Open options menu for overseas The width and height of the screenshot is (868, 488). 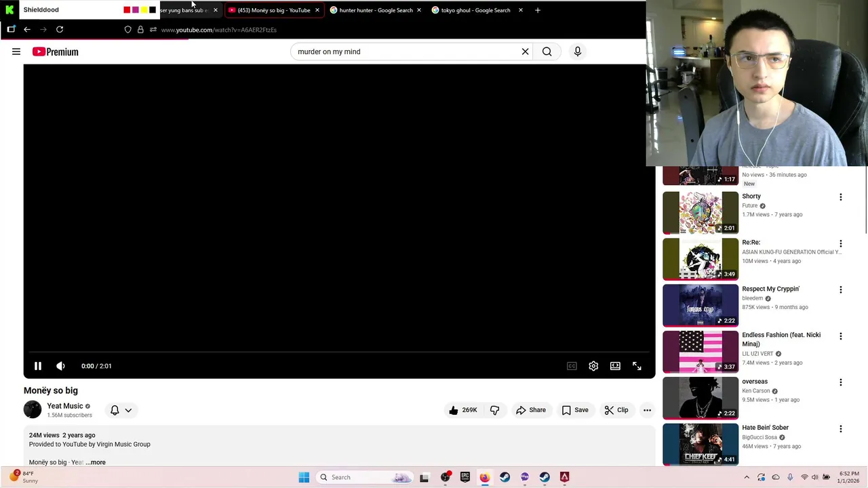[841, 382]
